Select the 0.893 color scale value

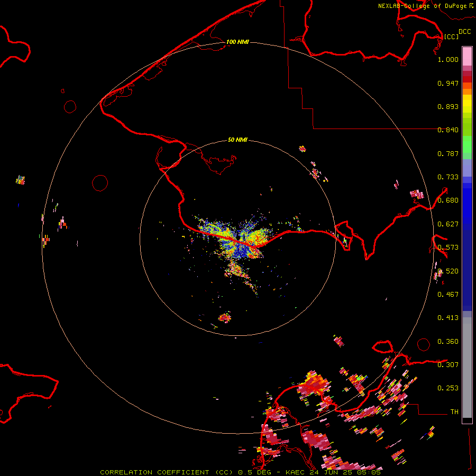[448, 106]
